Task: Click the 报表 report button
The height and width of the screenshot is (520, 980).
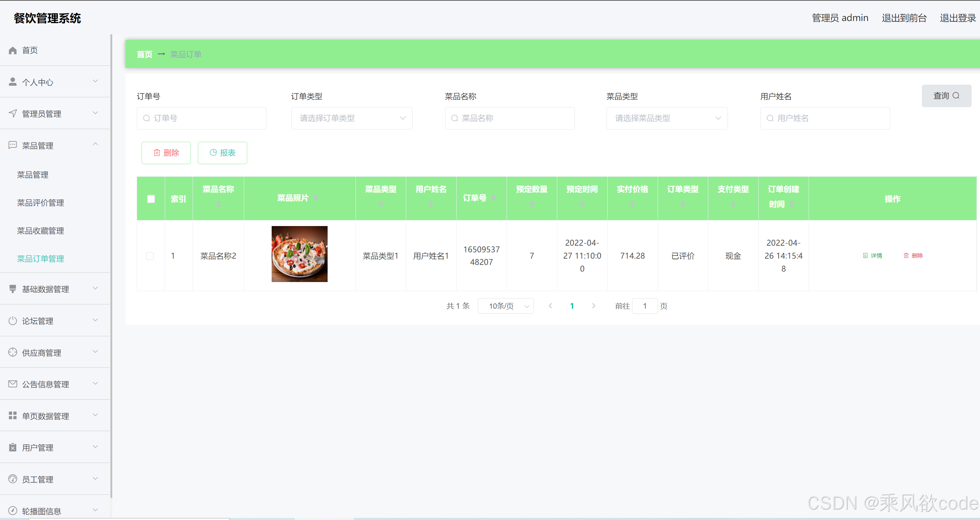Action: pos(223,153)
